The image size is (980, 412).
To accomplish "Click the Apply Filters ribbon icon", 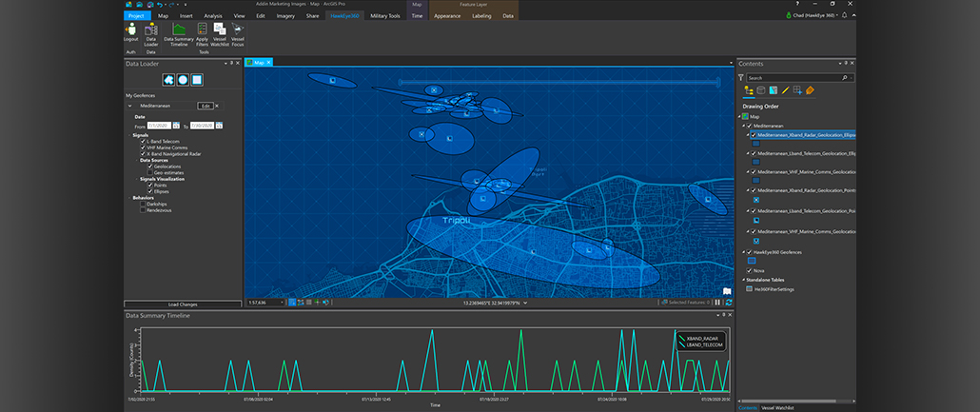I will (x=203, y=30).
